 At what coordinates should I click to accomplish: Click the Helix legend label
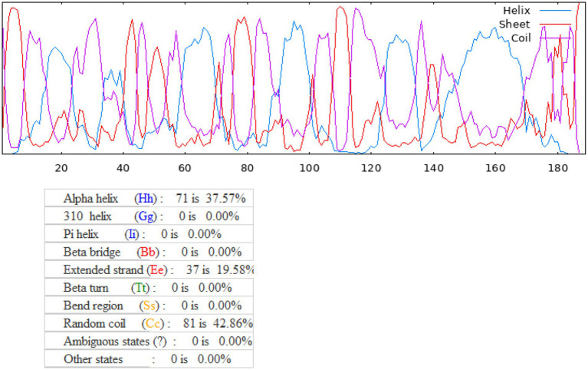click(517, 11)
